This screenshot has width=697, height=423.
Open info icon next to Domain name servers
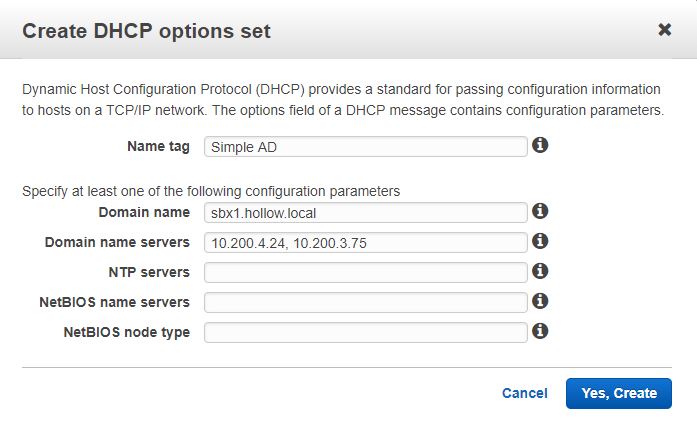(x=540, y=241)
